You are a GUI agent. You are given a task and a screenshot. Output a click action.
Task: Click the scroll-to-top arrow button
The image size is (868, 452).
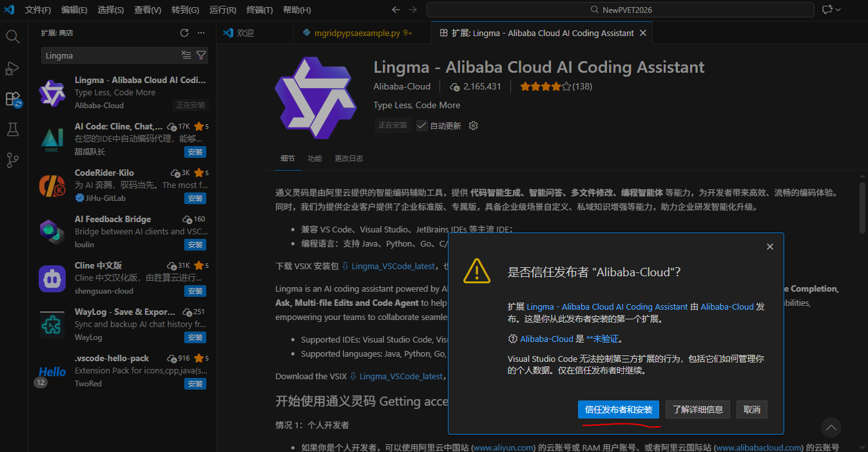coord(831,428)
